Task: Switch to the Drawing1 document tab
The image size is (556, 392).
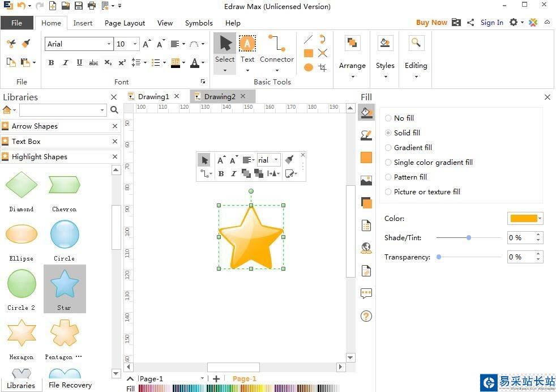Action: click(x=153, y=97)
